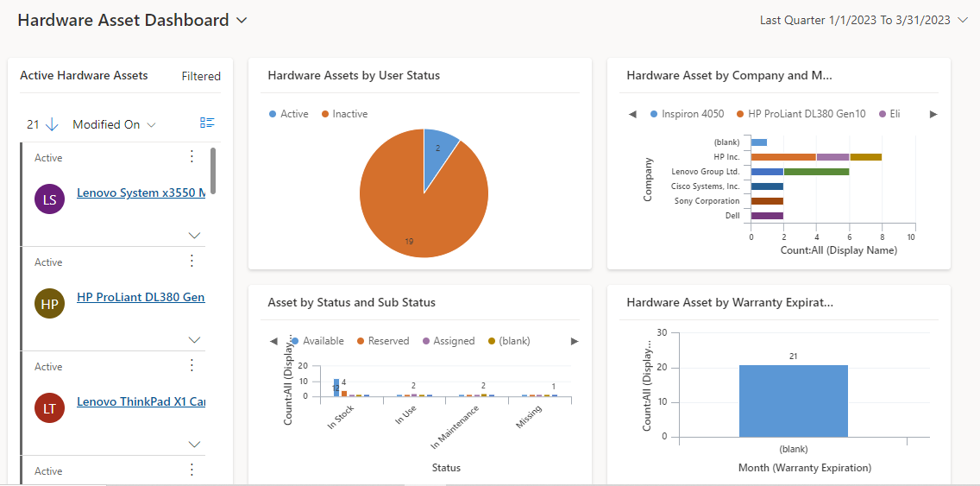This screenshot has height=486, width=980.
Task: Open the Lenovo System x3550 asset link
Action: click(x=141, y=193)
